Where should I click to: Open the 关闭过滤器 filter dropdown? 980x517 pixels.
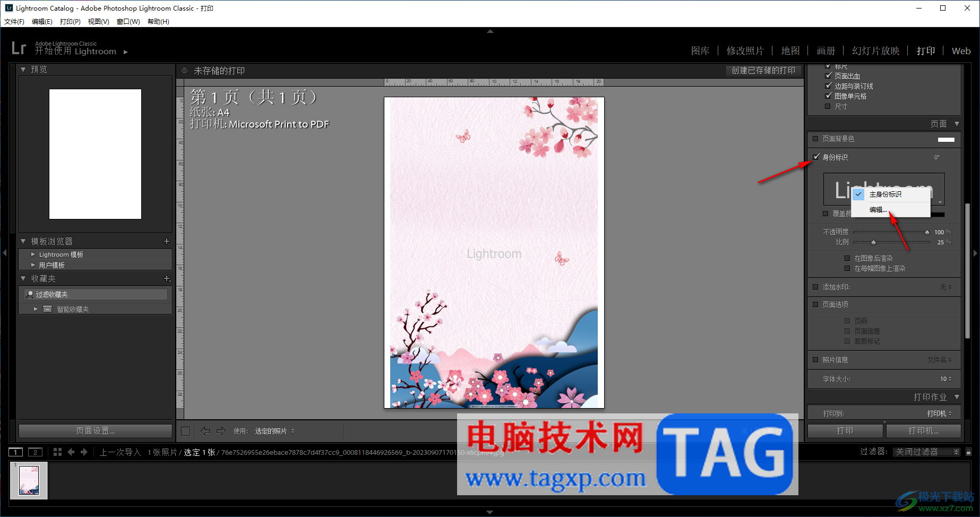click(x=926, y=452)
